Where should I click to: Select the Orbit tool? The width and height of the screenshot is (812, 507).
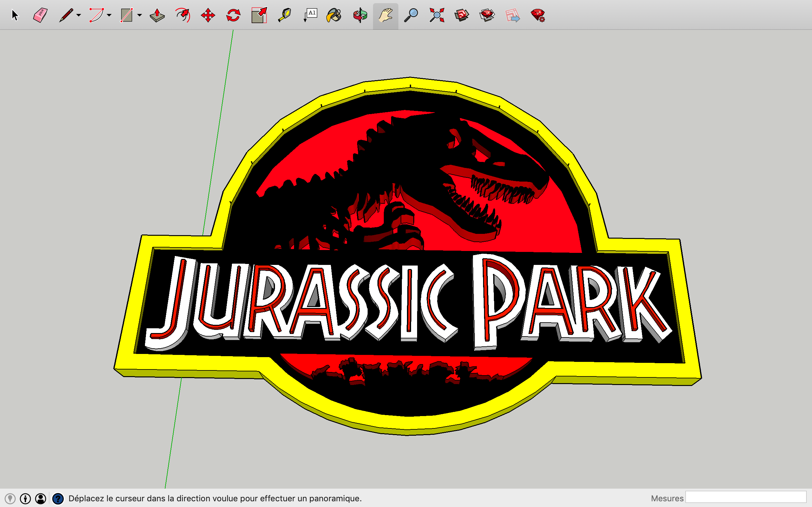pos(360,16)
